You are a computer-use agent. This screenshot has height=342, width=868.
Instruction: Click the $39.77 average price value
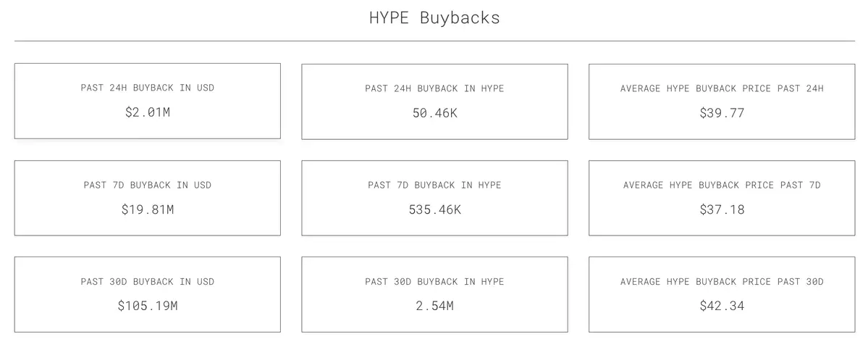[722, 113]
